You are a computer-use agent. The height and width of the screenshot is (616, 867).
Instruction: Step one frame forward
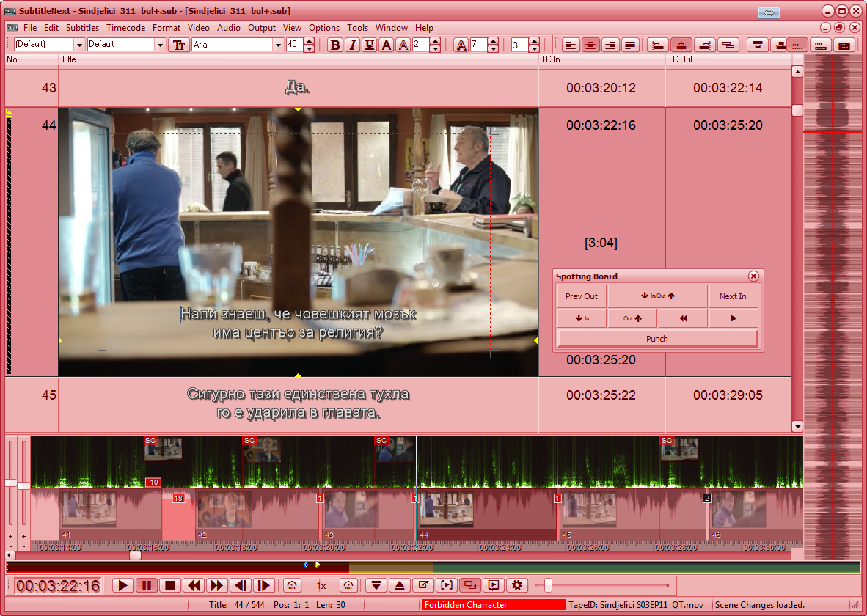264,585
